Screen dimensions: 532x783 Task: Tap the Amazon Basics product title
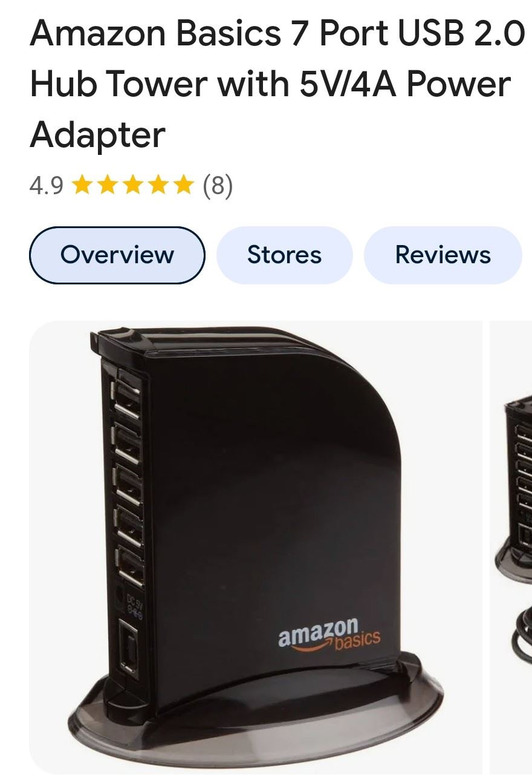coord(277,84)
